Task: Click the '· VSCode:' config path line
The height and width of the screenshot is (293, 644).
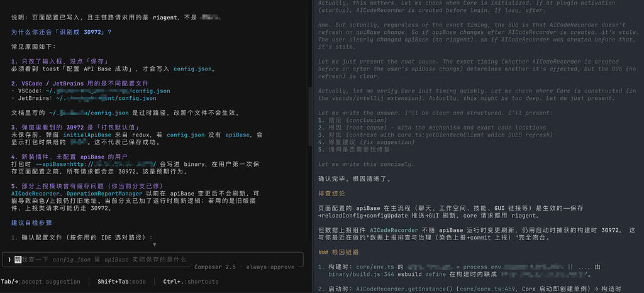Action: coord(91,91)
